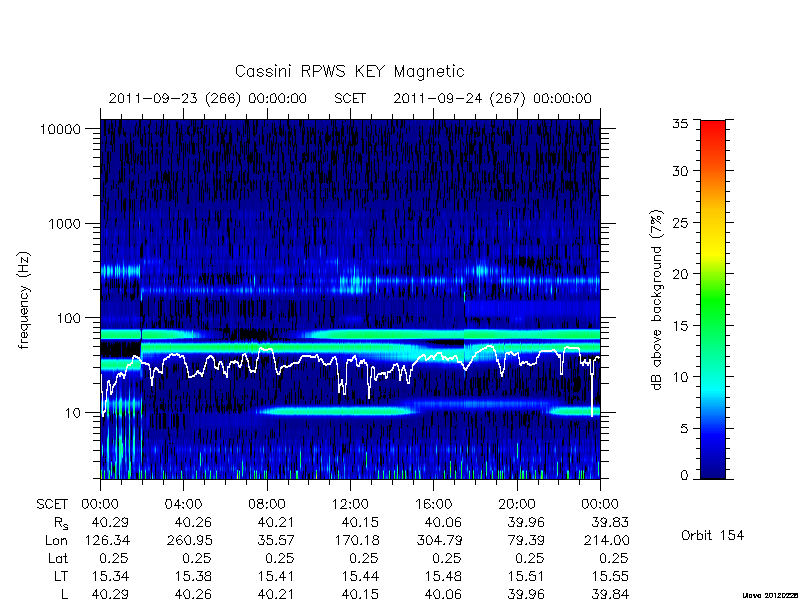Click the Rs value 39.83
Viewport: 800px width, 600px height.
point(610,522)
